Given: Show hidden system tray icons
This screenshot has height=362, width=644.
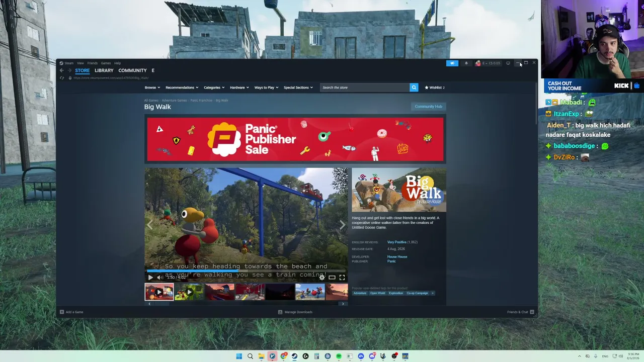Looking at the screenshot, I should [580, 356].
